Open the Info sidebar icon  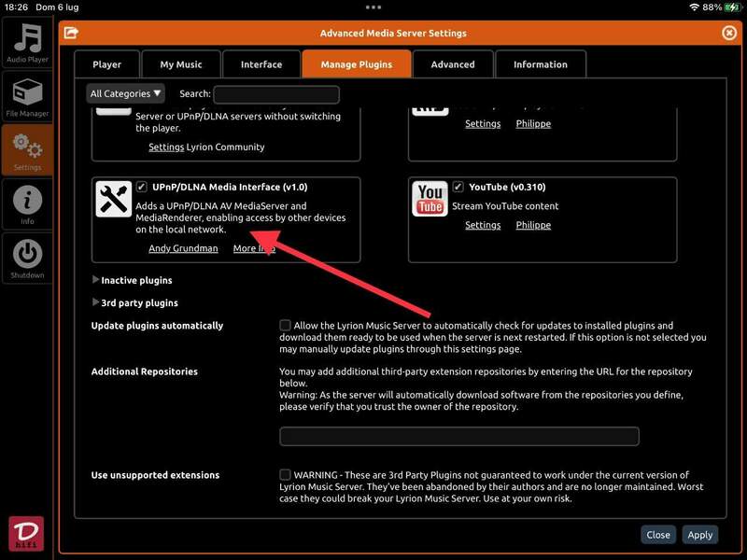coord(27,203)
